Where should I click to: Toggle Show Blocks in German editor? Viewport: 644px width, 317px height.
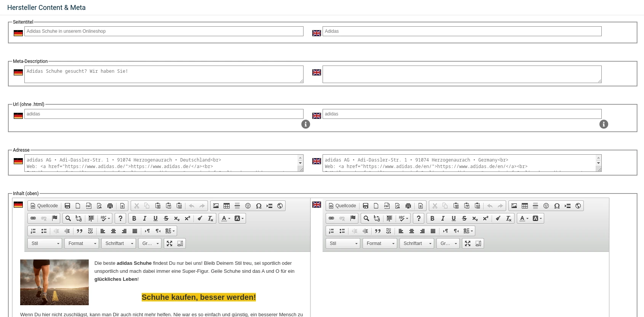pyautogui.click(x=180, y=243)
